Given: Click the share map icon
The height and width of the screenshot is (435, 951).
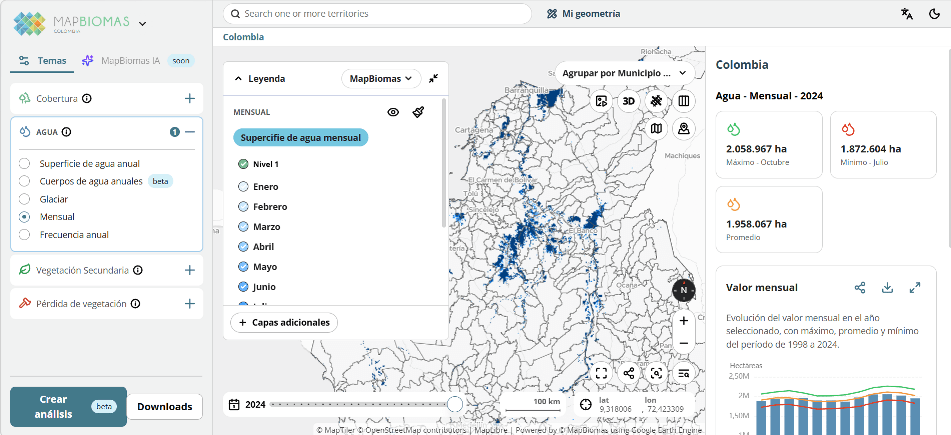Looking at the screenshot, I should click(x=629, y=373).
